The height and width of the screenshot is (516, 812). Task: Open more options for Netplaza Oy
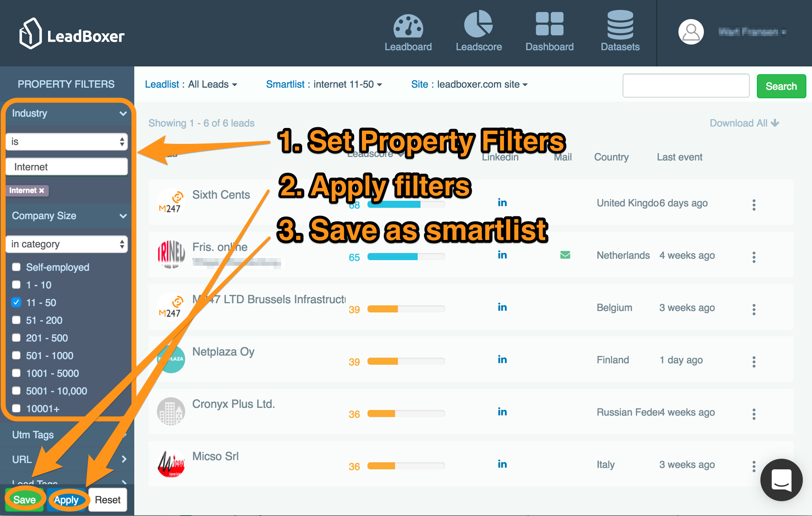[754, 362]
